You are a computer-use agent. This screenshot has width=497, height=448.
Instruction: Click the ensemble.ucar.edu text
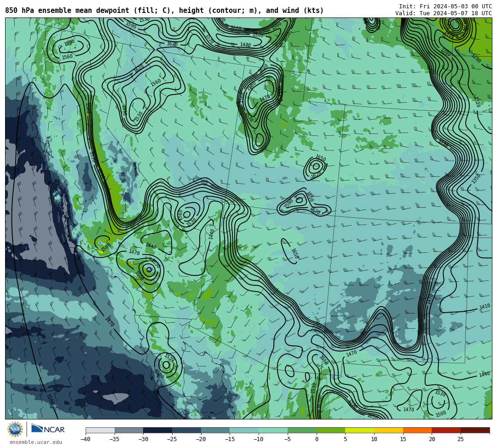(36, 442)
